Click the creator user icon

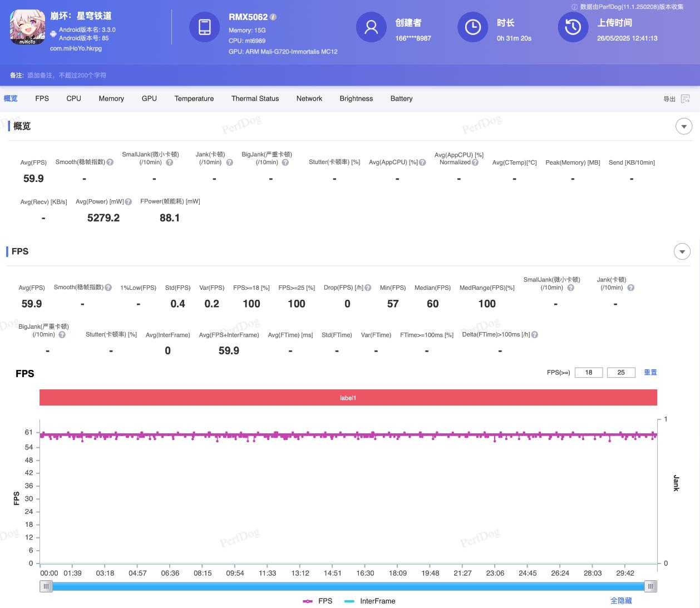tap(371, 27)
